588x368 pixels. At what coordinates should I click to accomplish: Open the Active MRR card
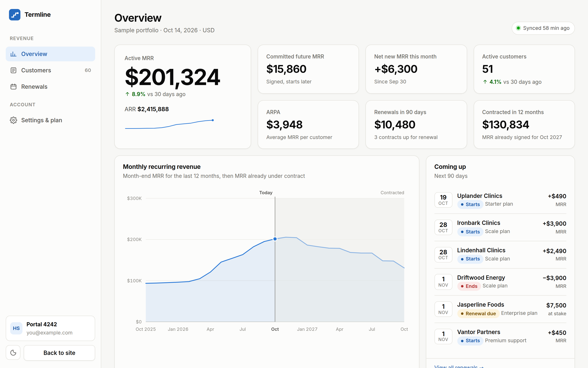[x=183, y=97]
